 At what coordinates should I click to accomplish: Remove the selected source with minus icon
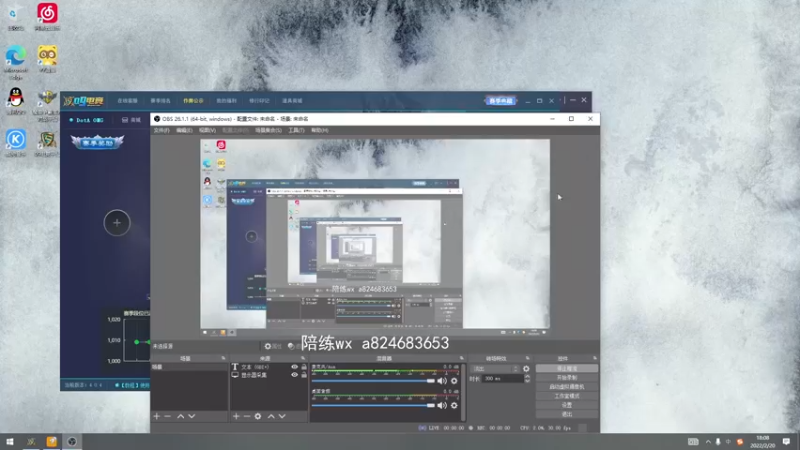(246, 416)
